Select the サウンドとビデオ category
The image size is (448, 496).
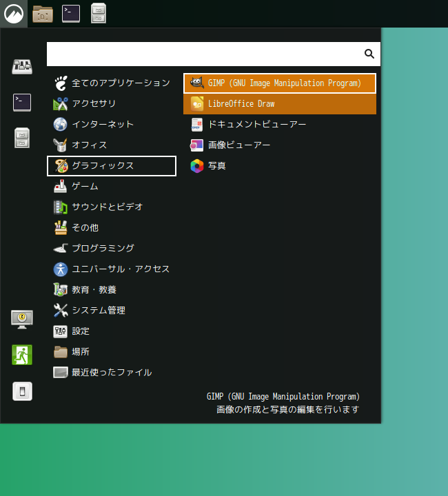112,207
